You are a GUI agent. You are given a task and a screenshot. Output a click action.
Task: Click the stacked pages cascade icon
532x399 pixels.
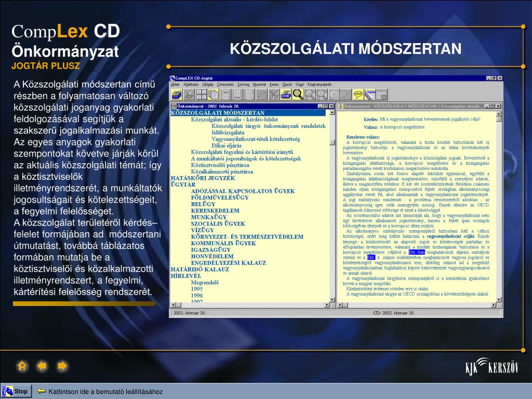tap(214, 95)
